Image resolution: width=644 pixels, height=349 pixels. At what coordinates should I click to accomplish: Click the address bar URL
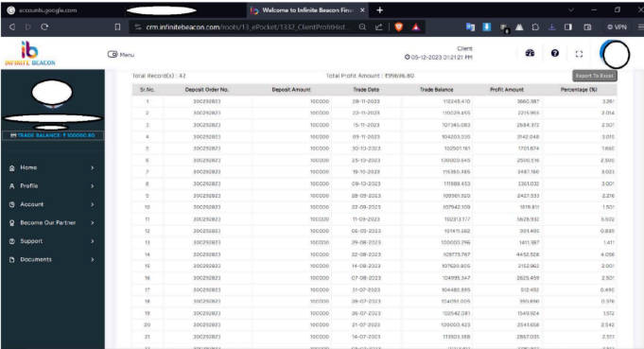[x=248, y=27]
